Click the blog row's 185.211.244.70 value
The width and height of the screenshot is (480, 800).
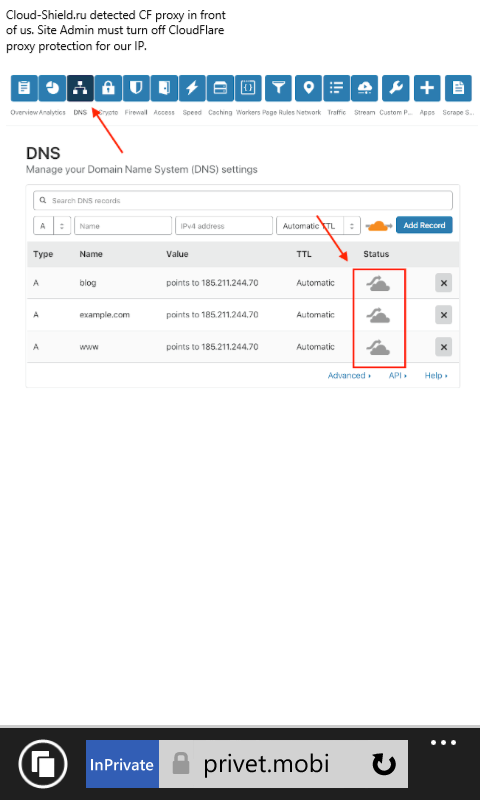coord(230,283)
